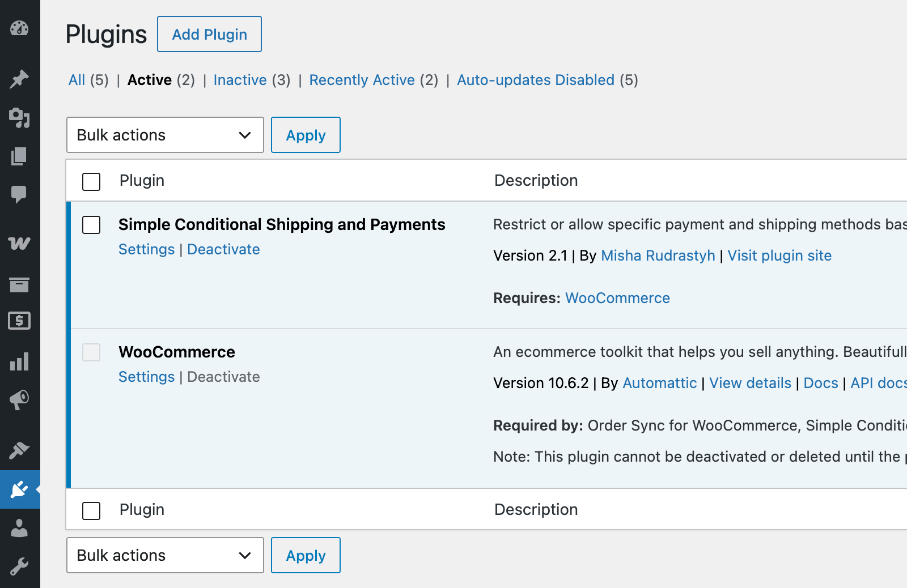Click the top Apply button
Image resolution: width=907 pixels, height=588 pixels.
point(306,135)
